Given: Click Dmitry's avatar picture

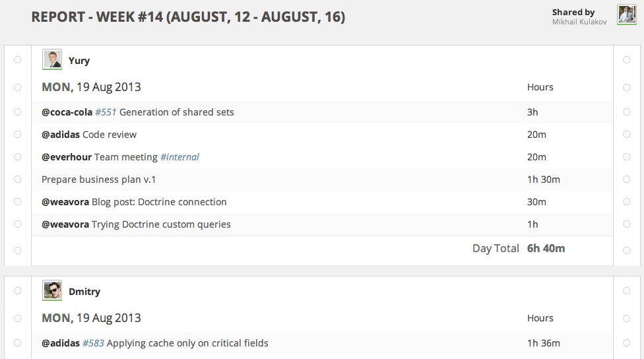Looking at the screenshot, I should pyautogui.click(x=52, y=291).
